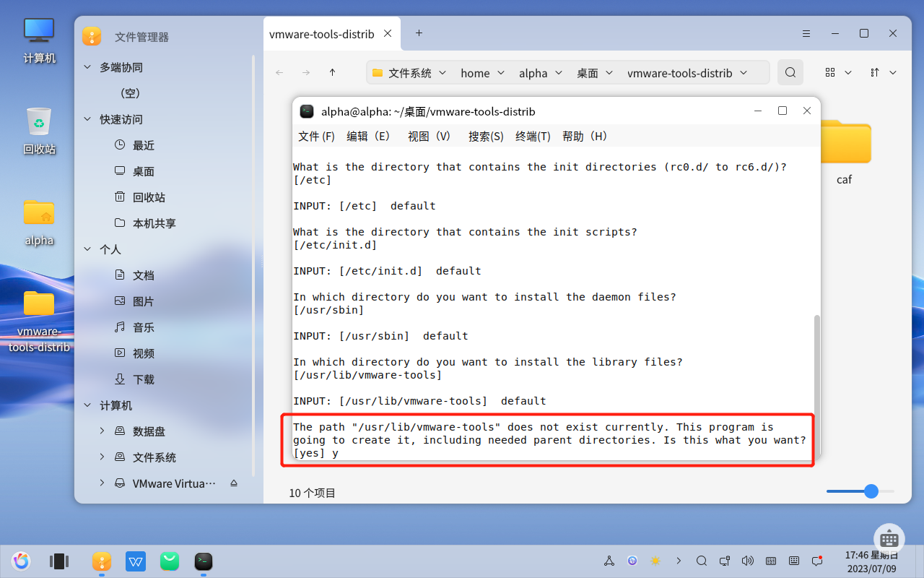The height and width of the screenshot is (578, 924).
Task: Open sort options dropdown arrow
Action: [893, 72]
